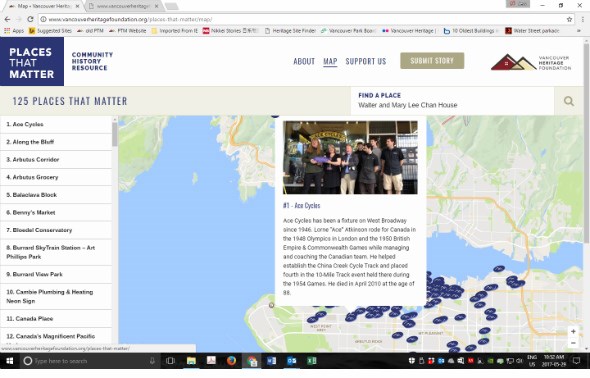Open the ABOUT menu item
Screen dimensions: 590x378
click(x=304, y=61)
